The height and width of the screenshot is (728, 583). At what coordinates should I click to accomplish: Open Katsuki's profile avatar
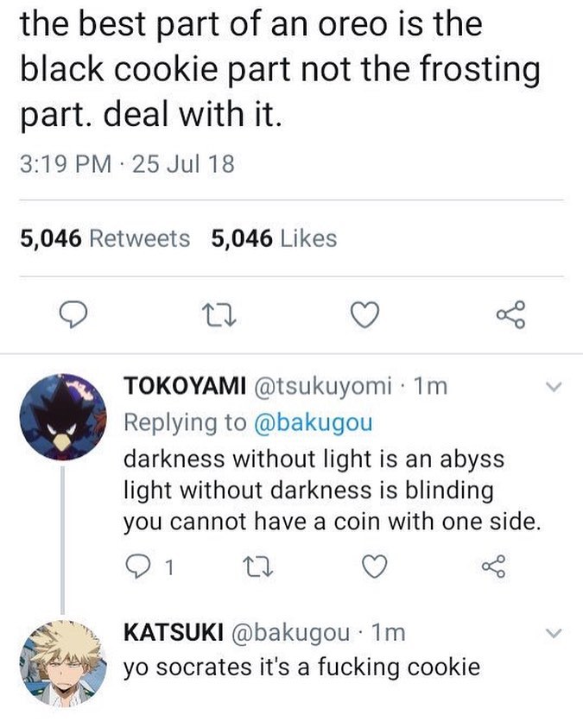pyautogui.click(x=62, y=662)
